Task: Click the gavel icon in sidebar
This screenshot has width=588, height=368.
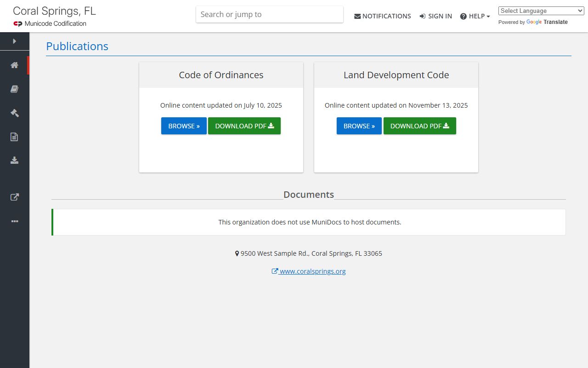Action: (14, 113)
